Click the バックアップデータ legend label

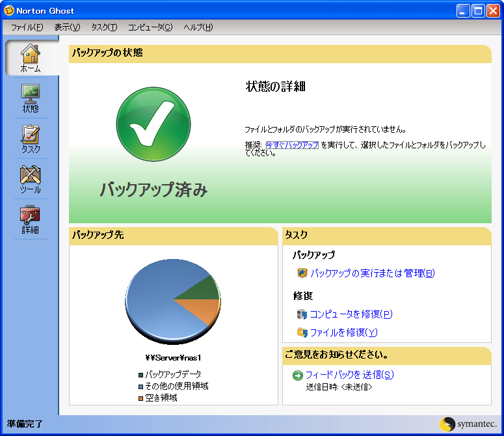click(x=173, y=375)
